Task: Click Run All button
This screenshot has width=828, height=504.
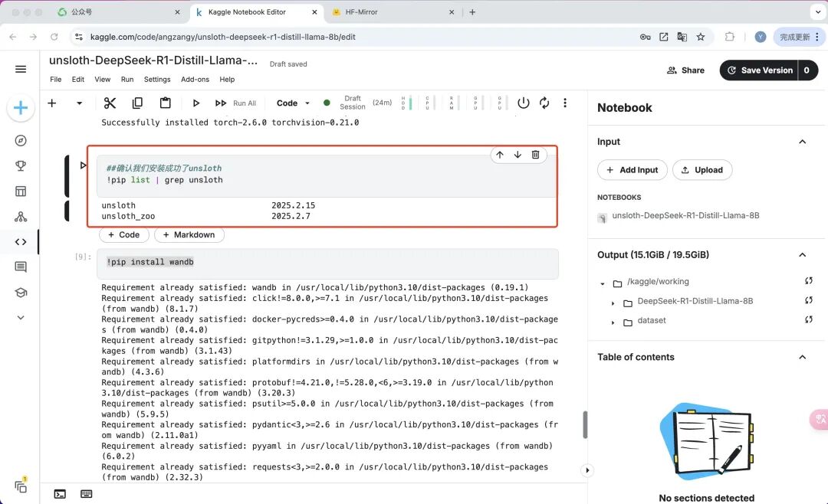Action: point(235,103)
